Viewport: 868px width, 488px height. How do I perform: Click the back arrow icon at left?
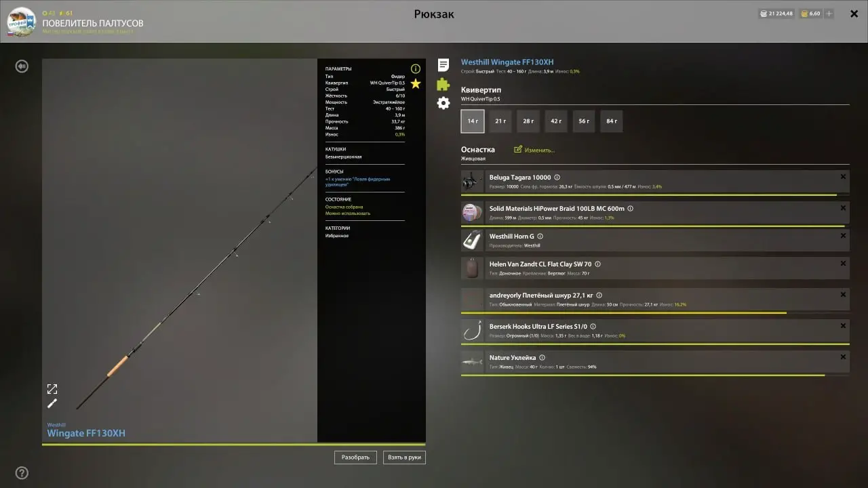22,66
